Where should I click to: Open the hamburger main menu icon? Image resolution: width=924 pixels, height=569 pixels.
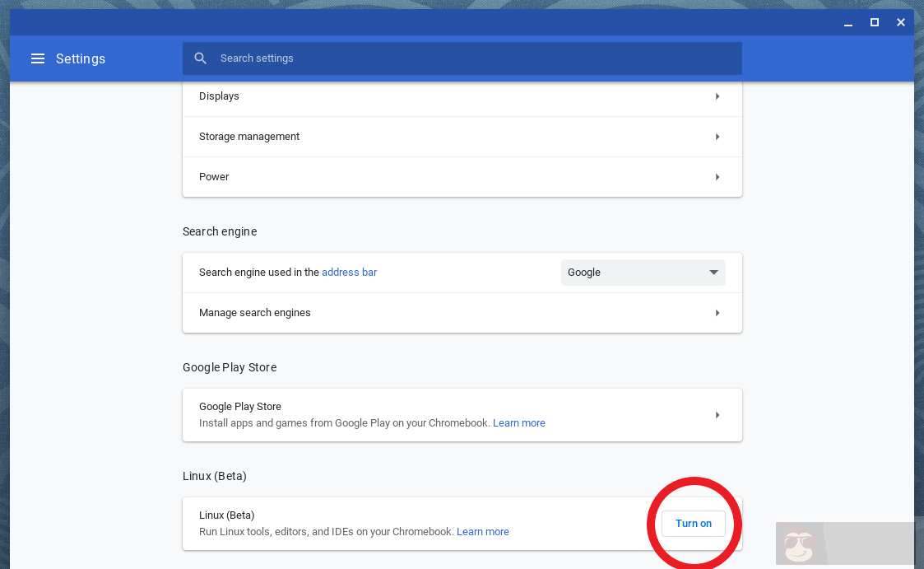(x=37, y=58)
